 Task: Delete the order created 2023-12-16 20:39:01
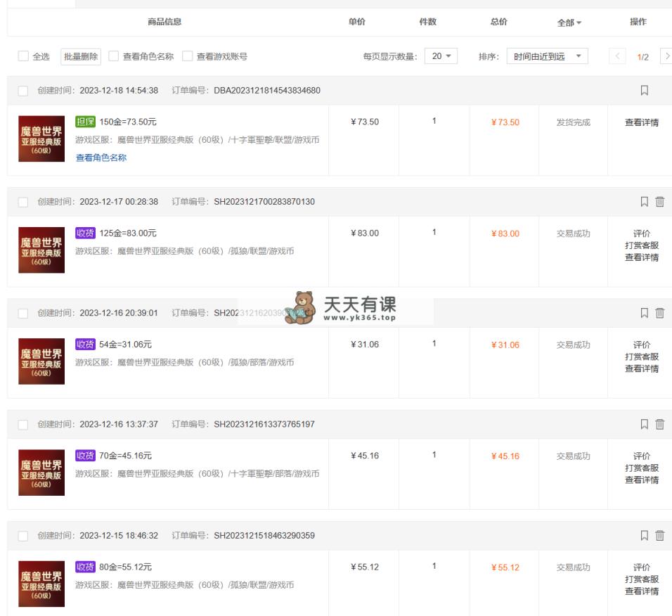(659, 313)
